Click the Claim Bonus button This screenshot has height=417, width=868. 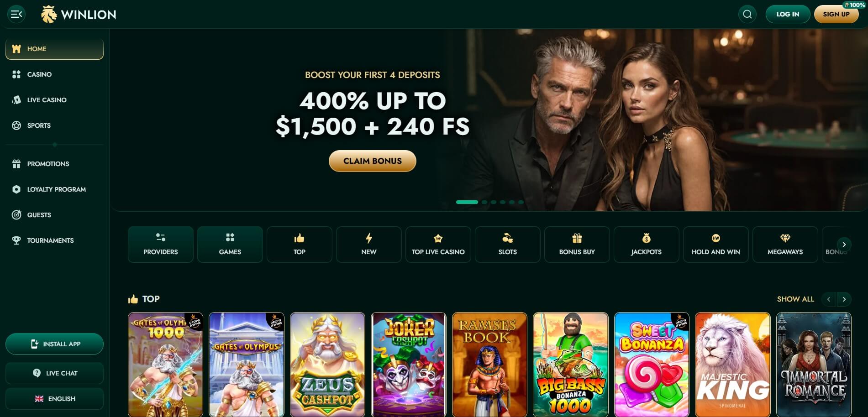point(373,161)
